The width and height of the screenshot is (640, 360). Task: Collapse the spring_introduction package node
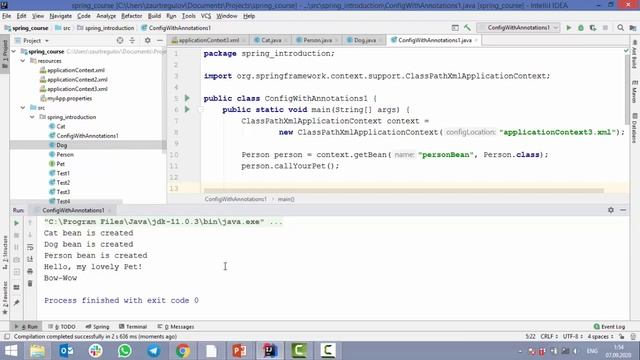point(32,117)
